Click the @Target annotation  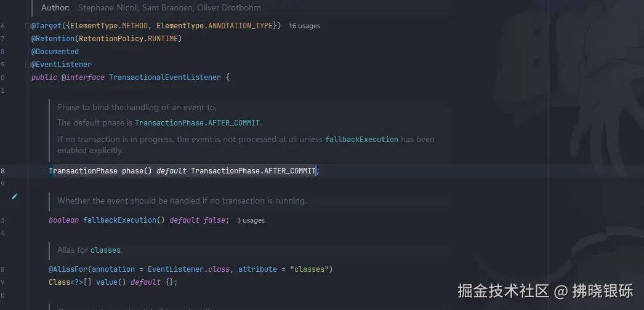pos(46,26)
